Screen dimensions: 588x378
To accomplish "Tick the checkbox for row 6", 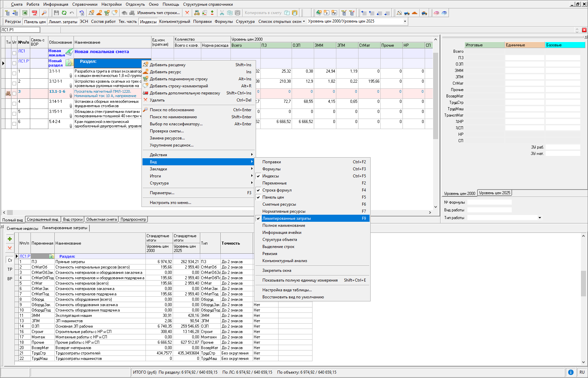I will tap(14, 124).
